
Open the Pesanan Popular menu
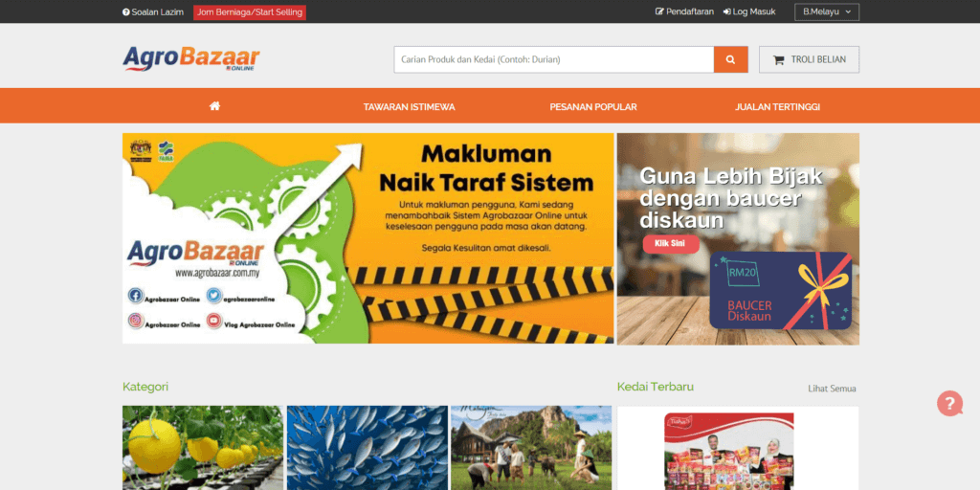pyautogui.click(x=593, y=107)
